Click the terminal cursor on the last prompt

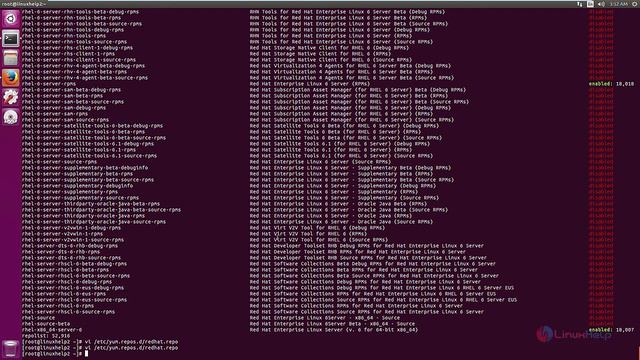[x=87, y=354]
